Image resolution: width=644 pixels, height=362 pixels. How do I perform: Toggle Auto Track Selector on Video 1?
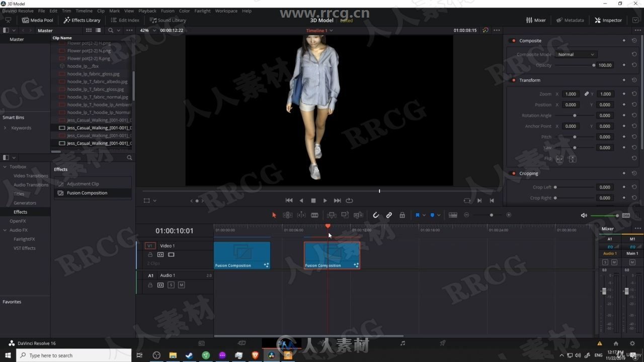point(160,255)
